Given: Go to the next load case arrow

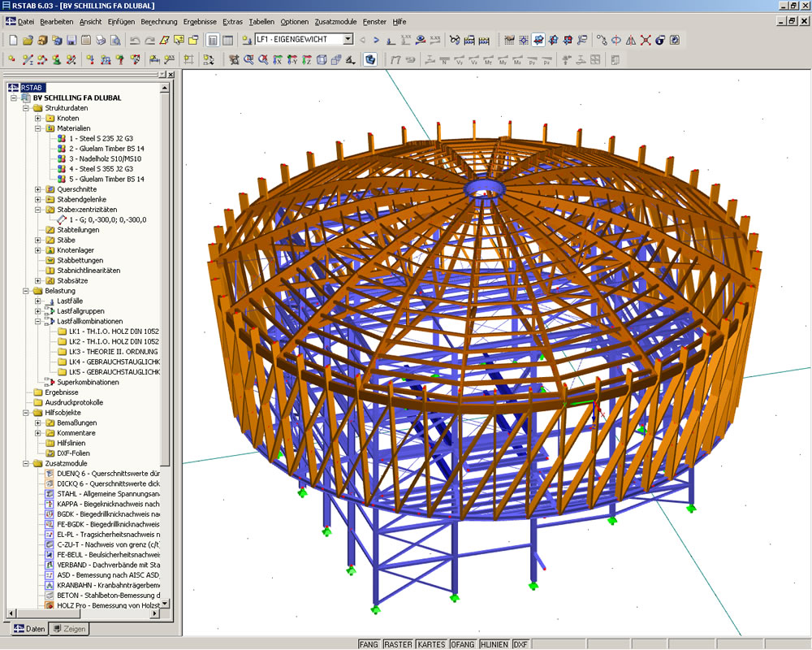Looking at the screenshot, I should (377, 40).
